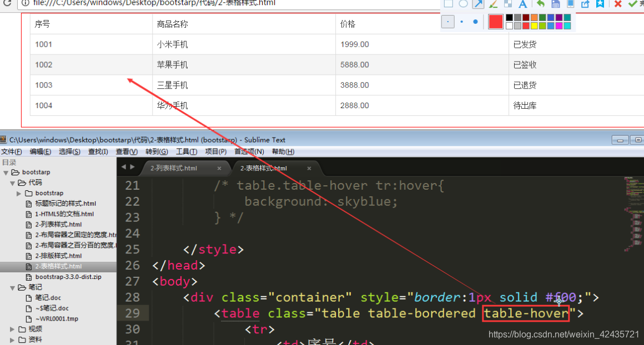Screen dimensions: 644x345
Task: Add screenshot to favorites star icon
Action: 600,4
